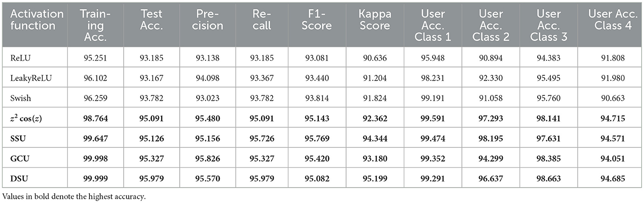Select the SSU row label
This screenshot has height=203, width=644.
tap(16, 139)
